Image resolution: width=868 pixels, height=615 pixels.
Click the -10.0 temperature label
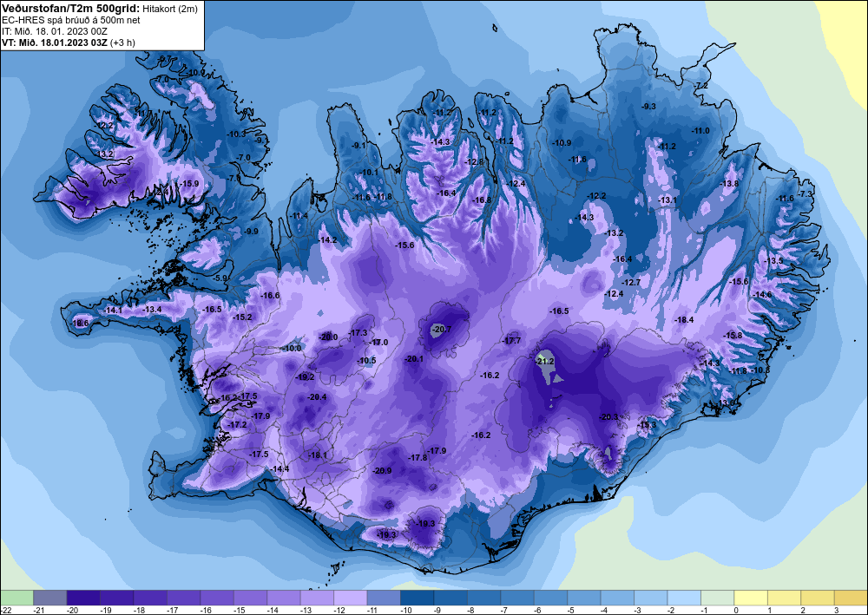(292, 349)
